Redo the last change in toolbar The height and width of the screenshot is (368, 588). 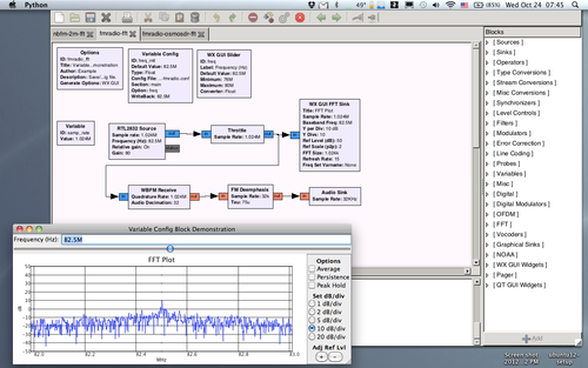click(232, 18)
